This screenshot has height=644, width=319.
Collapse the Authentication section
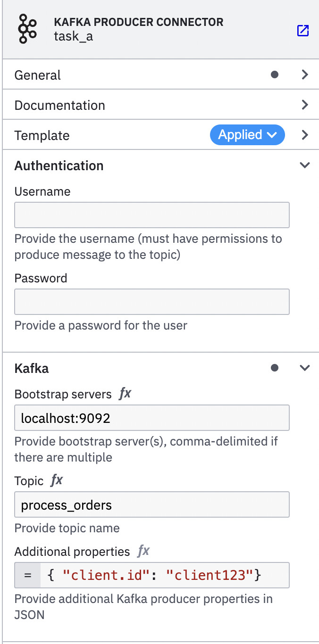pos(305,165)
